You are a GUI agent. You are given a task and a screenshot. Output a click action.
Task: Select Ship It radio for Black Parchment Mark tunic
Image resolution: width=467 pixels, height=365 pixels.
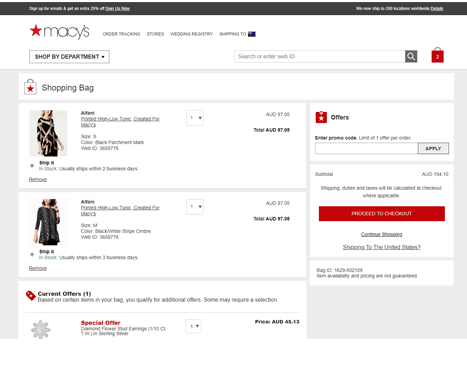(x=32, y=165)
